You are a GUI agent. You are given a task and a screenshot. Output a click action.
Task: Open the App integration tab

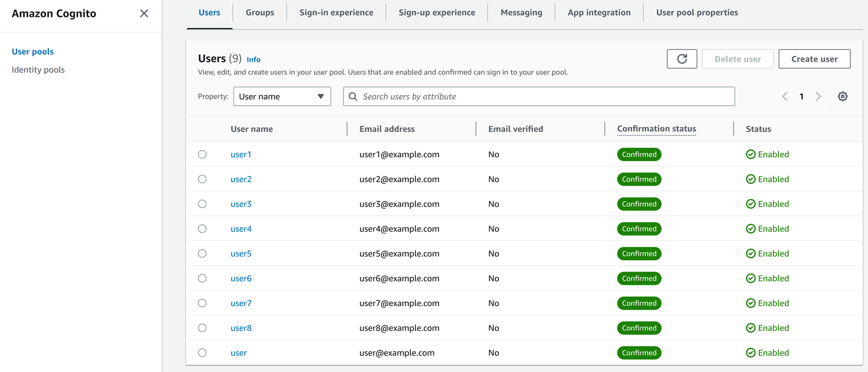(x=599, y=12)
